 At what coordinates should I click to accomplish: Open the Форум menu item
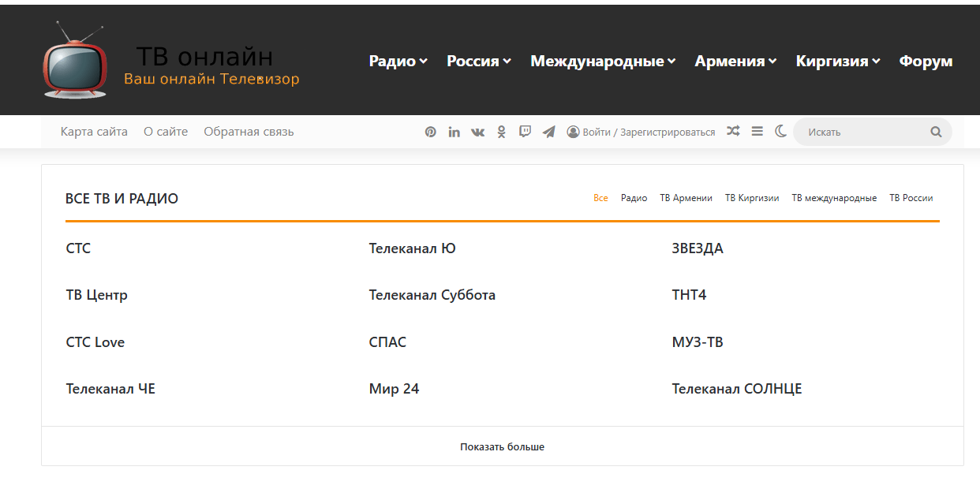coord(926,61)
